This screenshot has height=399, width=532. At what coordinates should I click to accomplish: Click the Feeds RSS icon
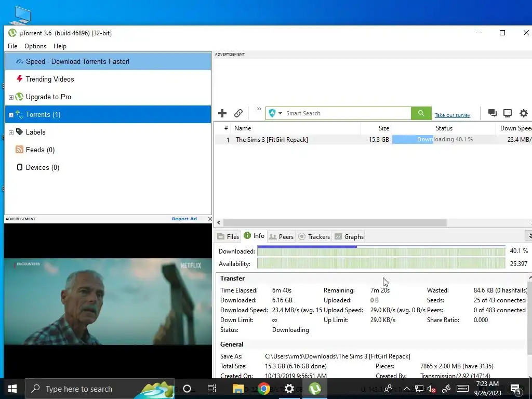[x=19, y=150]
